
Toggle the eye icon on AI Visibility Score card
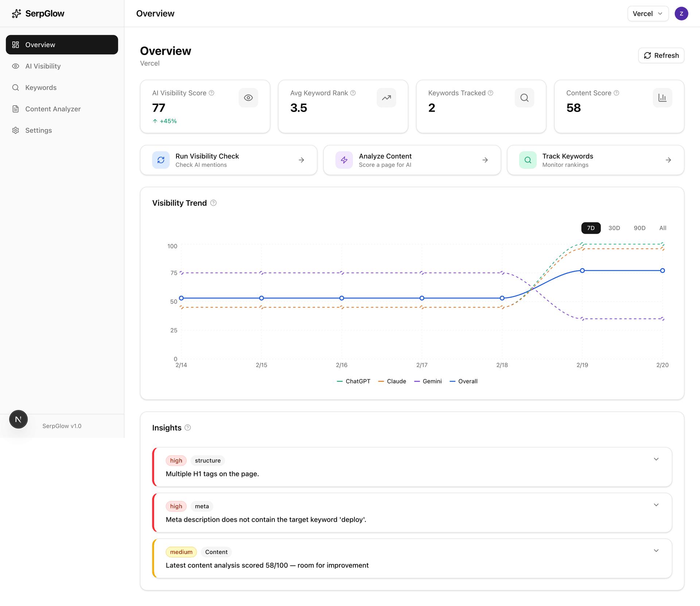pyautogui.click(x=248, y=97)
